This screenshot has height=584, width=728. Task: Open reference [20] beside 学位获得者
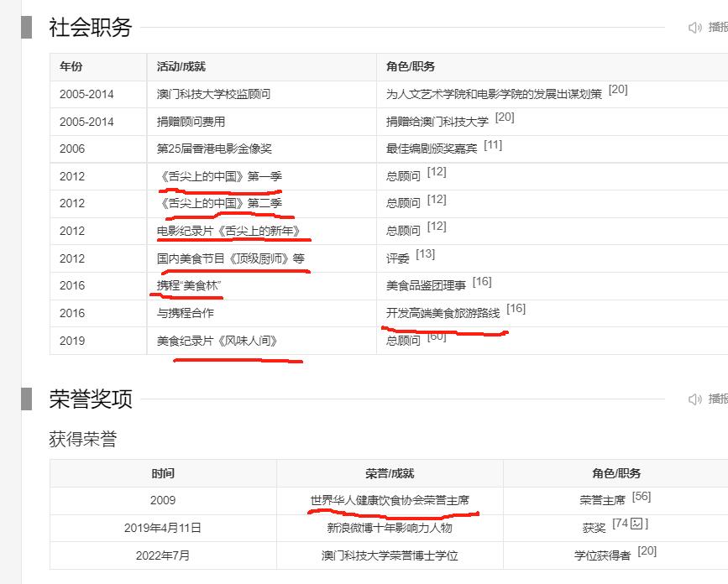(x=647, y=551)
